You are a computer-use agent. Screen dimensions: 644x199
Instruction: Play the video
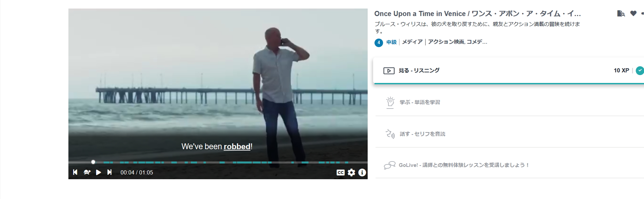[x=98, y=172]
